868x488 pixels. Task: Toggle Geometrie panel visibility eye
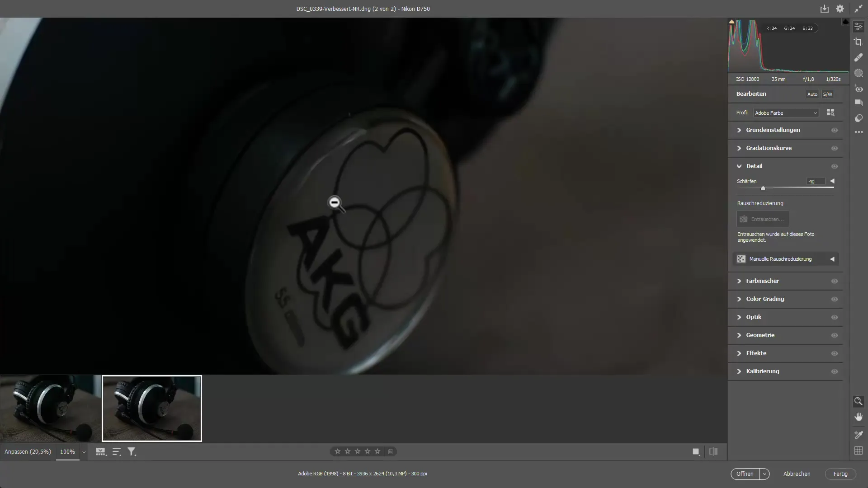[x=835, y=335]
